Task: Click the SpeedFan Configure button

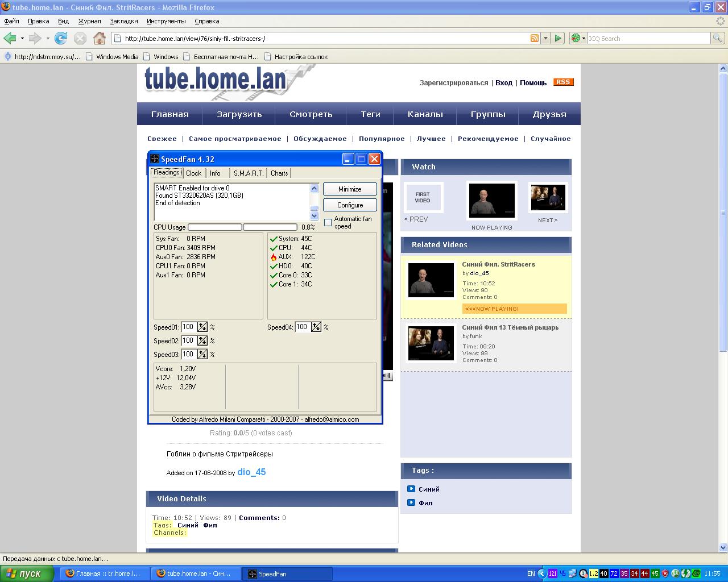Action: [x=350, y=205]
